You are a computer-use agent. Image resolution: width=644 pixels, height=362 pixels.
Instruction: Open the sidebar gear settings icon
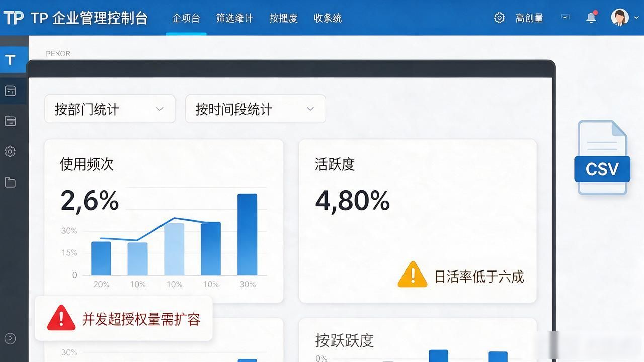pyautogui.click(x=10, y=151)
